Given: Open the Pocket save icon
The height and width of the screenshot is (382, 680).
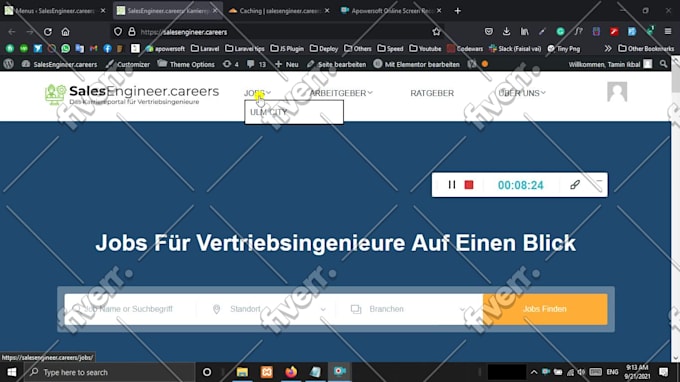Looking at the screenshot, I should (x=489, y=31).
